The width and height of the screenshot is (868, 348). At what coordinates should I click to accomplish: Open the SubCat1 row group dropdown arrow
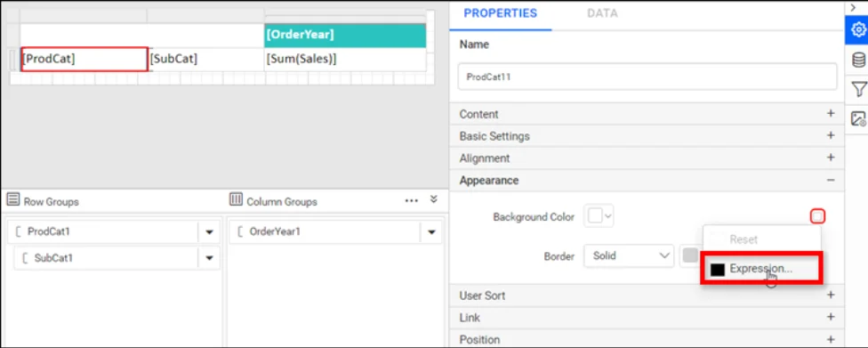pos(209,258)
